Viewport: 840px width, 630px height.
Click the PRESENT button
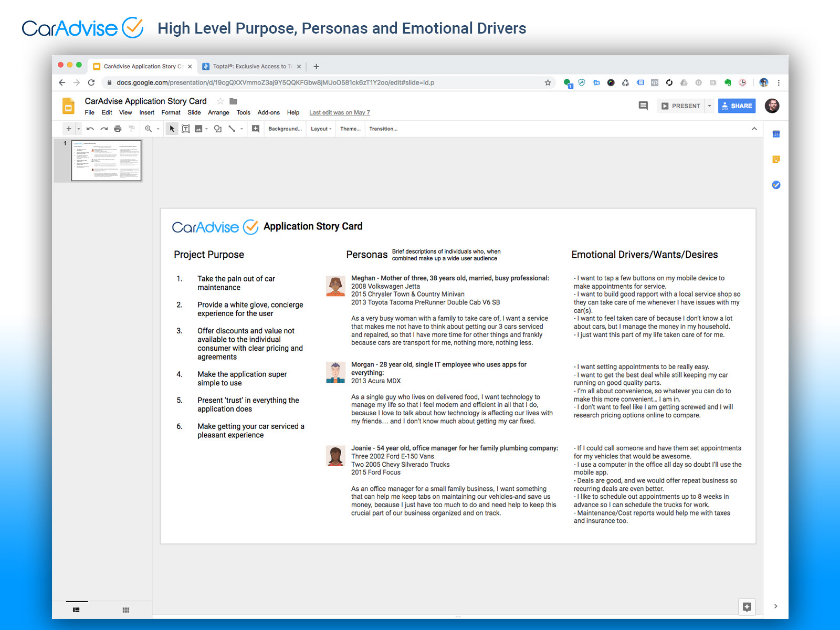pyautogui.click(x=681, y=106)
